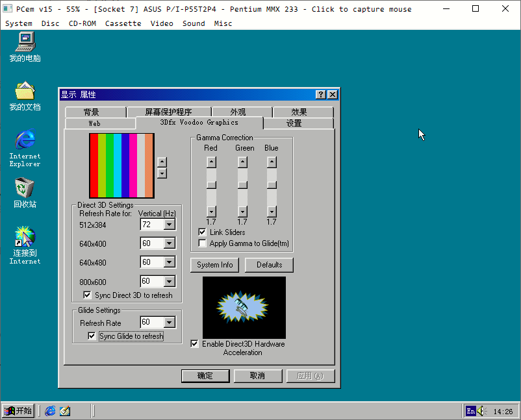This screenshot has width=521, height=420.
Task: Select the Recycle Bin desktop icon
Action: tap(25, 193)
